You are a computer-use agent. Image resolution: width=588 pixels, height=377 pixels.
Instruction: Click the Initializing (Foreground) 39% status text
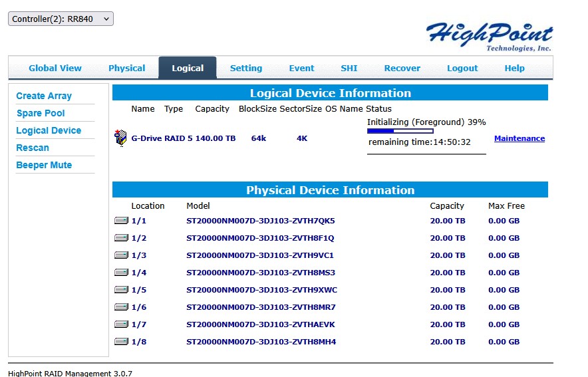click(426, 122)
